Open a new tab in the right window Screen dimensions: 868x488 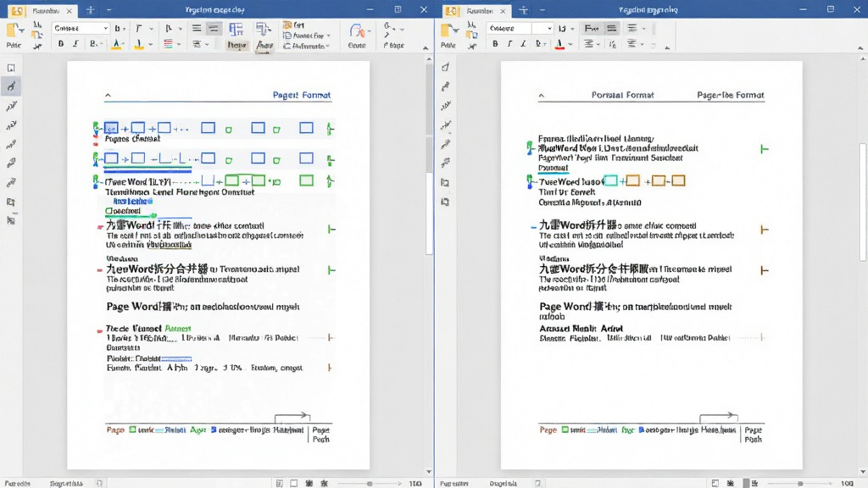[523, 10]
